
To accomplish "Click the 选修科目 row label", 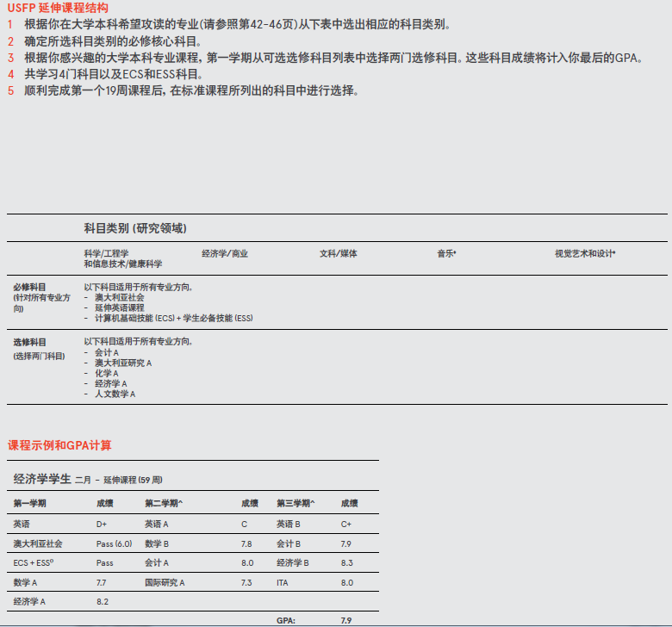I will click(x=30, y=342).
